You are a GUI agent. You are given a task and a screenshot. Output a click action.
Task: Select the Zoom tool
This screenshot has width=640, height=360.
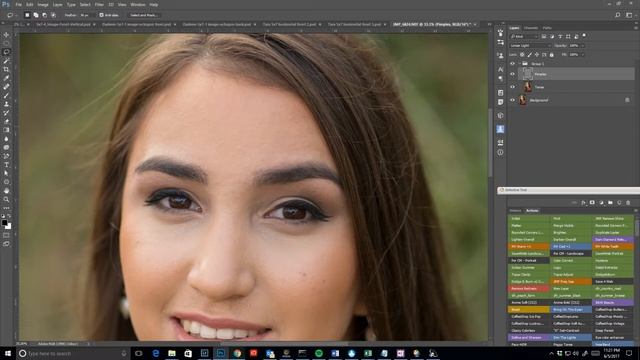pyautogui.click(x=6, y=199)
